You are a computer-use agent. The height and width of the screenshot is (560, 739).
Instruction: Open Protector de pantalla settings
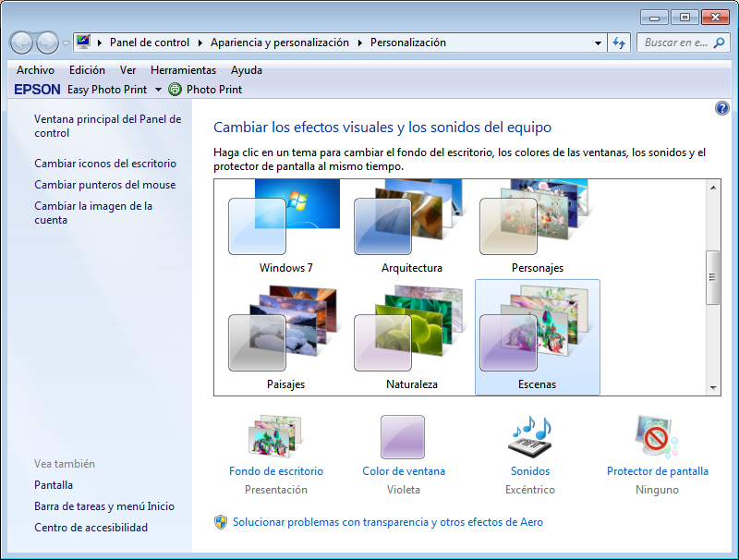pyautogui.click(x=658, y=471)
